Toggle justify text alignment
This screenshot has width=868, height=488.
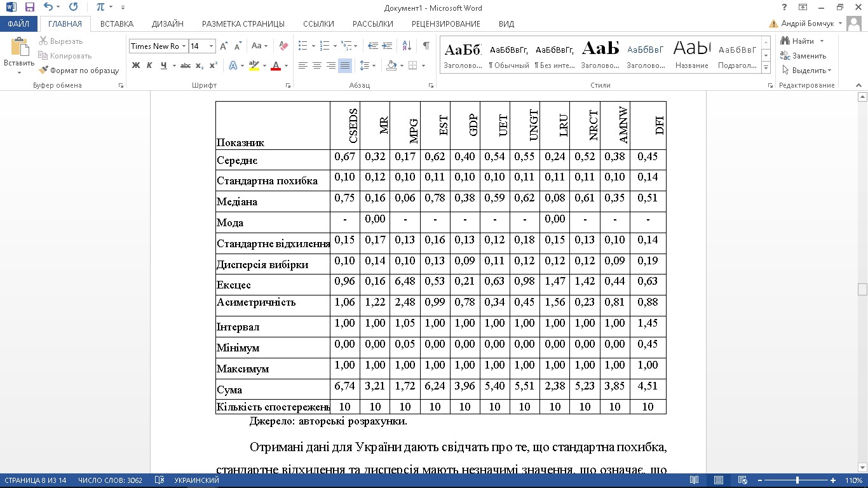point(344,65)
